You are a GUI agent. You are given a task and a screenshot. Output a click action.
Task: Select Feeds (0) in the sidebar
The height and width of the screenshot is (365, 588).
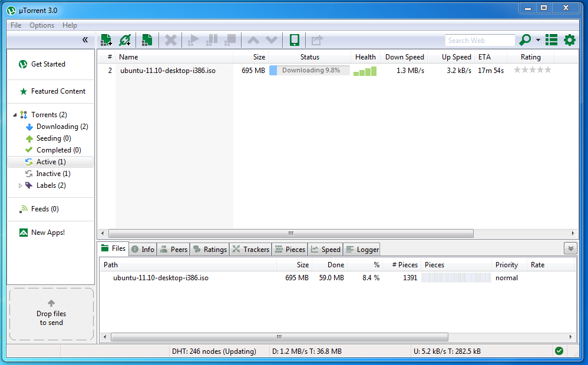click(x=45, y=209)
